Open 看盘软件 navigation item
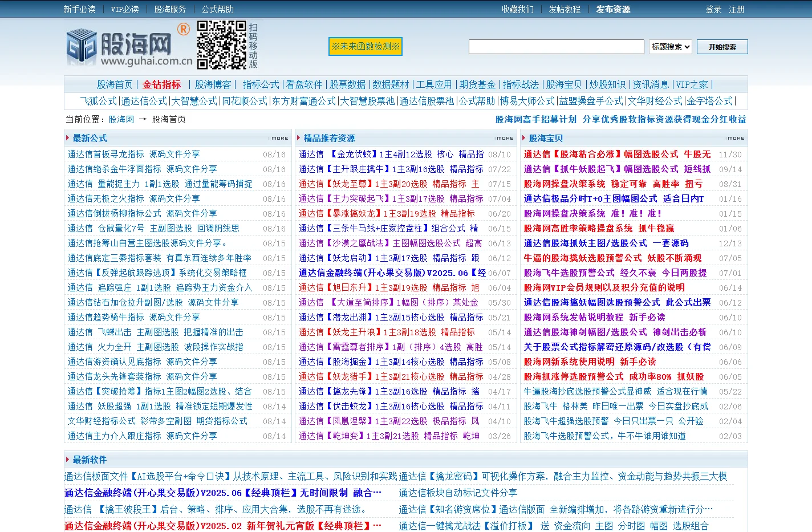The image size is (812, 532). pos(304,84)
